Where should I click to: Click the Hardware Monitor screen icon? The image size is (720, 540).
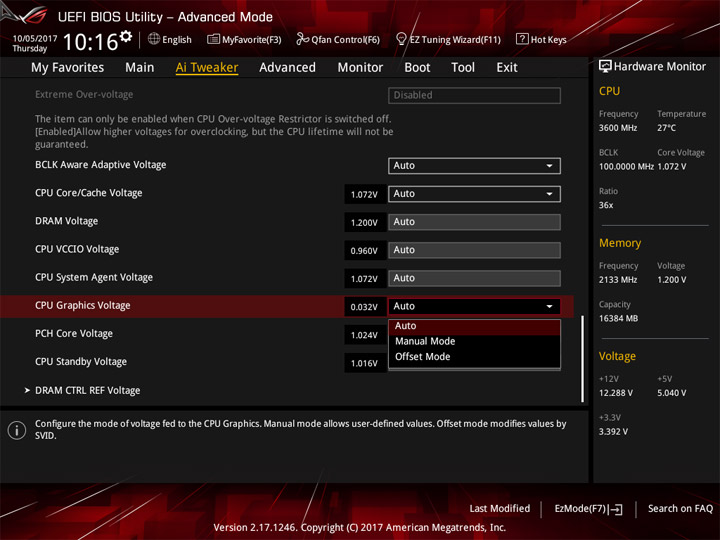[x=605, y=67]
